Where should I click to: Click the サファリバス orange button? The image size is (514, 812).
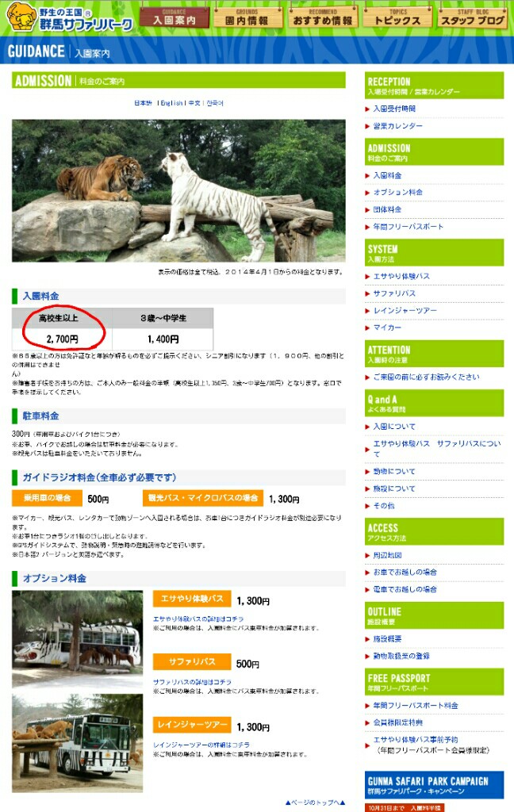(192, 661)
